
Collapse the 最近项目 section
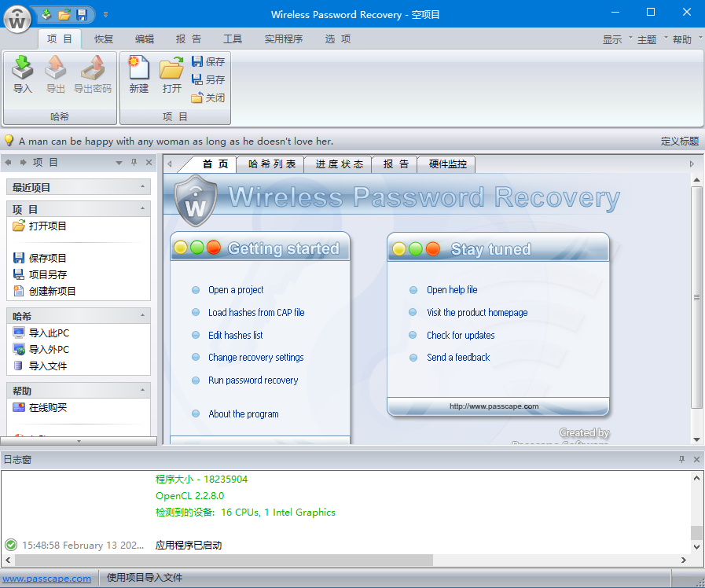point(142,186)
